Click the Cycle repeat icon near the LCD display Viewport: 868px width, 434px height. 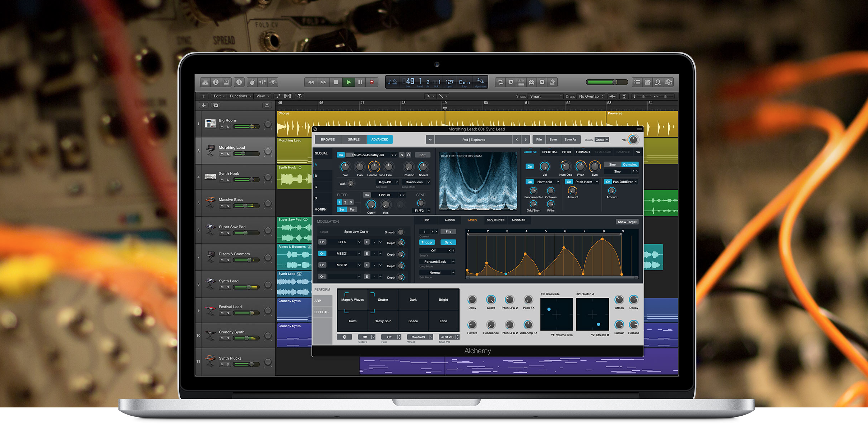pos(500,82)
